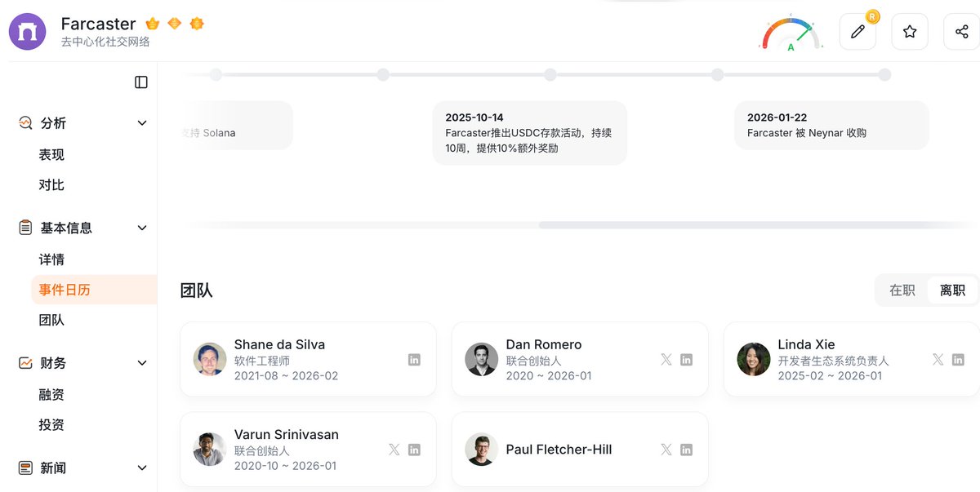Viewport: 980px width, 492px height.
Task: Open the 表现 sidebar item
Action: click(x=51, y=155)
